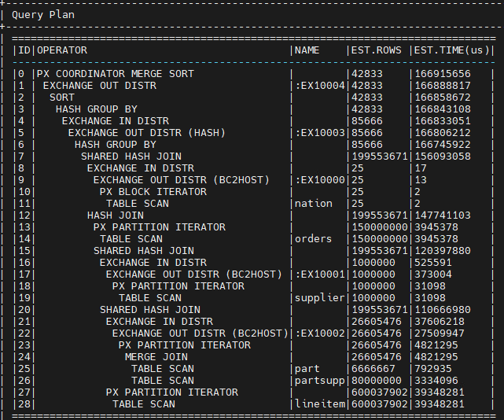The width and height of the screenshot is (504, 420).
Task: Click the PX BLOCK ITERATOR operator
Action: coord(153,192)
